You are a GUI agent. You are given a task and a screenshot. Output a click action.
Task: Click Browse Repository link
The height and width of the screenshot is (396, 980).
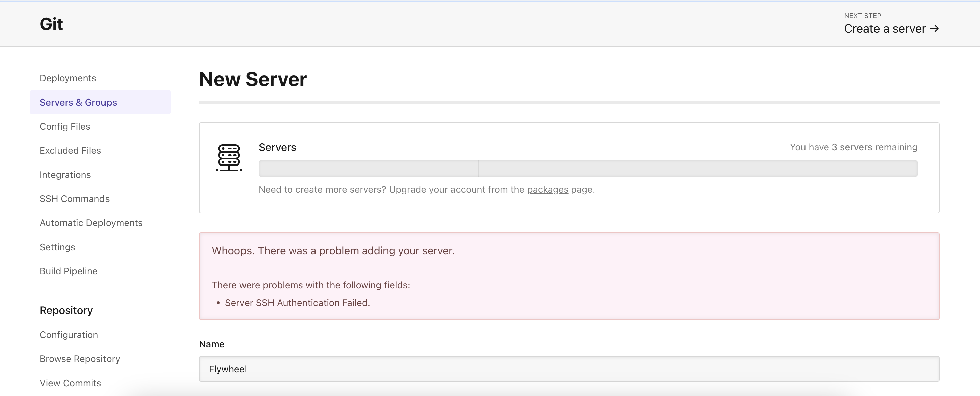[x=79, y=359]
